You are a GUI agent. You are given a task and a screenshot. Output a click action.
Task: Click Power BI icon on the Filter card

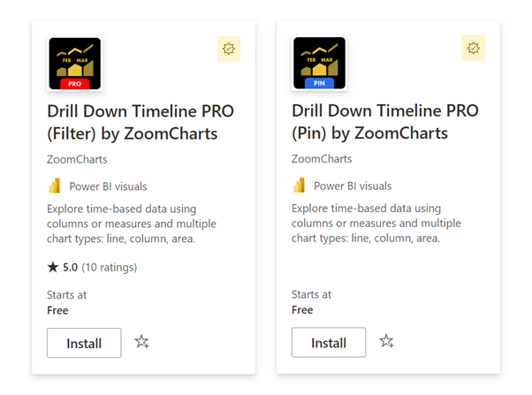[x=54, y=186]
